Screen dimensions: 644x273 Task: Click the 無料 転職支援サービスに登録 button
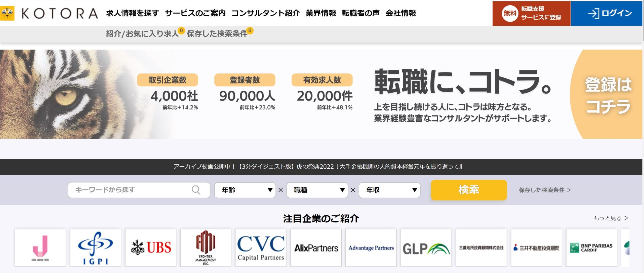click(x=531, y=13)
